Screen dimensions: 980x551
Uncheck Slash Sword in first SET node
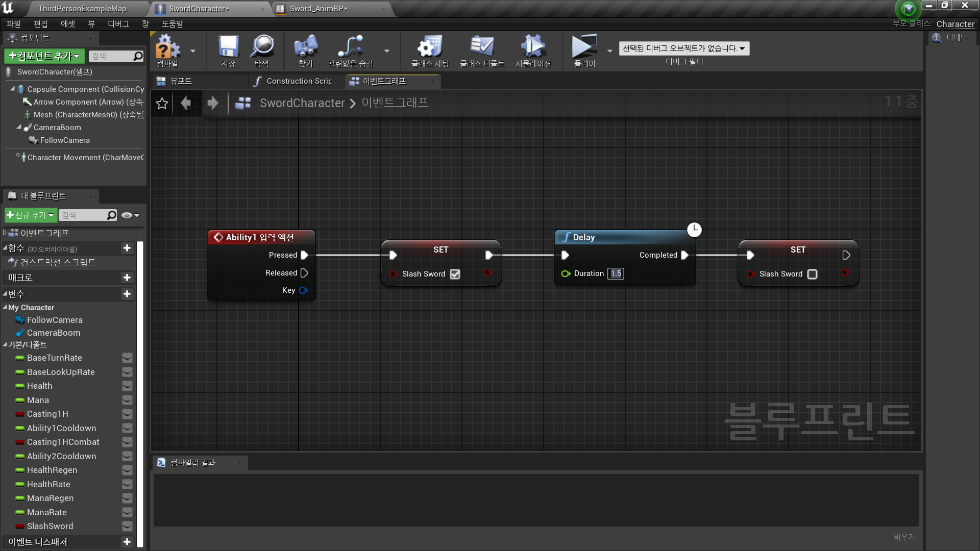point(455,274)
